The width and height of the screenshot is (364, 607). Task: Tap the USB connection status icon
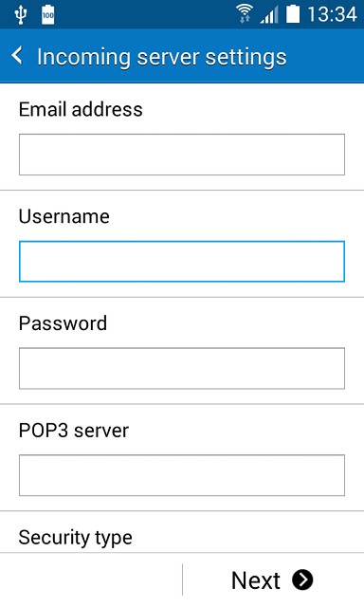20,14
